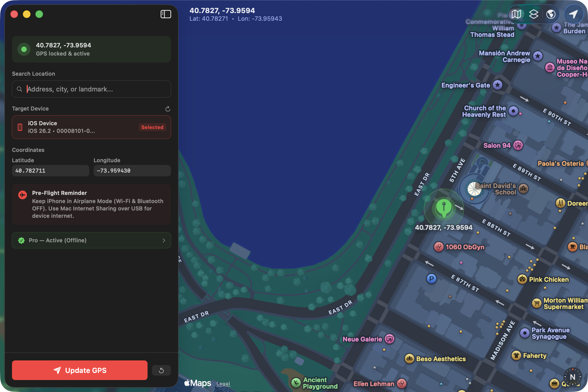Open the Legal link
Image resolution: width=588 pixels, height=392 pixels.
223,384
